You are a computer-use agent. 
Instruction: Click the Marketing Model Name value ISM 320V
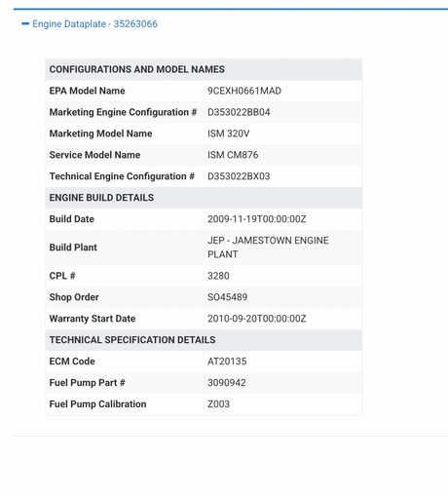[229, 134]
